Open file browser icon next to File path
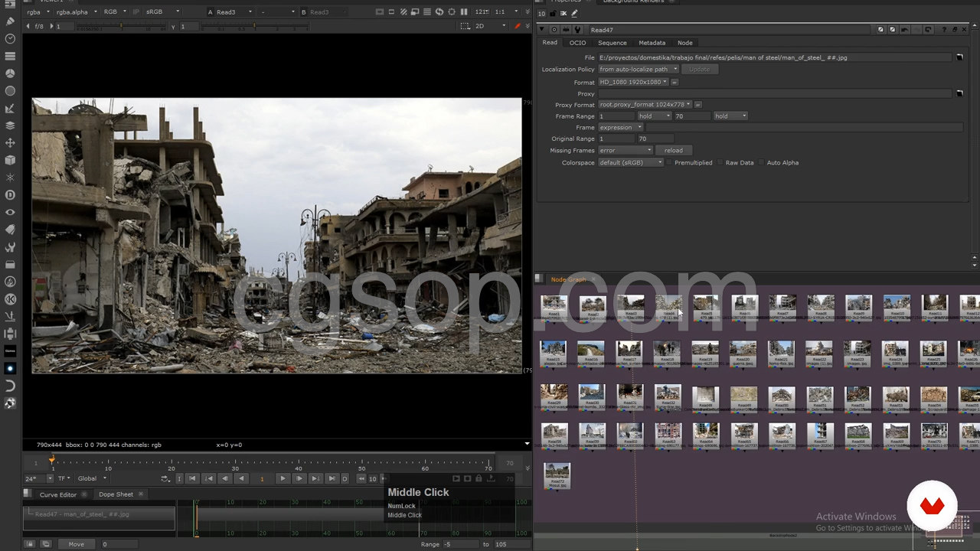The width and height of the screenshot is (980, 551). (x=959, y=57)
